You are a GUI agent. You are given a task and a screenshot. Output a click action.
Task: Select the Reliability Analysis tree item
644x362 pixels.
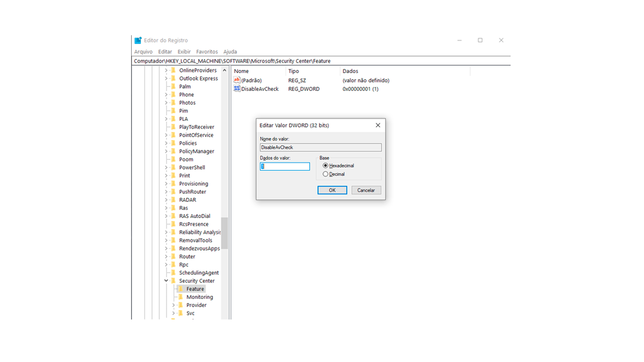[x=200, y=232]
